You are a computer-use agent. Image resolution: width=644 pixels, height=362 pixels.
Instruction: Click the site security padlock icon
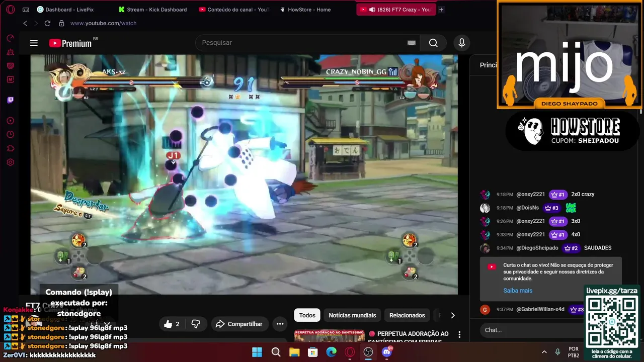click(x=61, y=23)
